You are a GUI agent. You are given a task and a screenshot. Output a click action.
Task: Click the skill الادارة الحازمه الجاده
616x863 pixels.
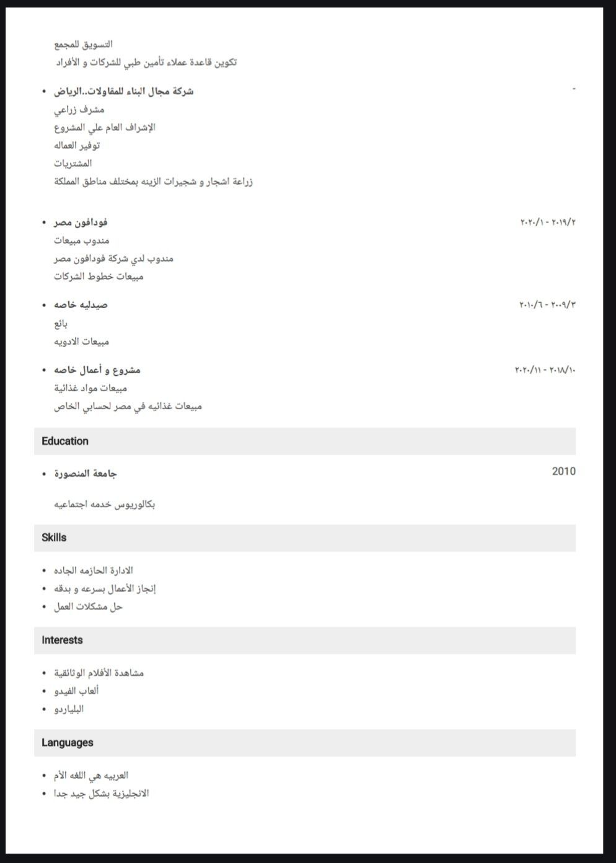pos(93,570)
